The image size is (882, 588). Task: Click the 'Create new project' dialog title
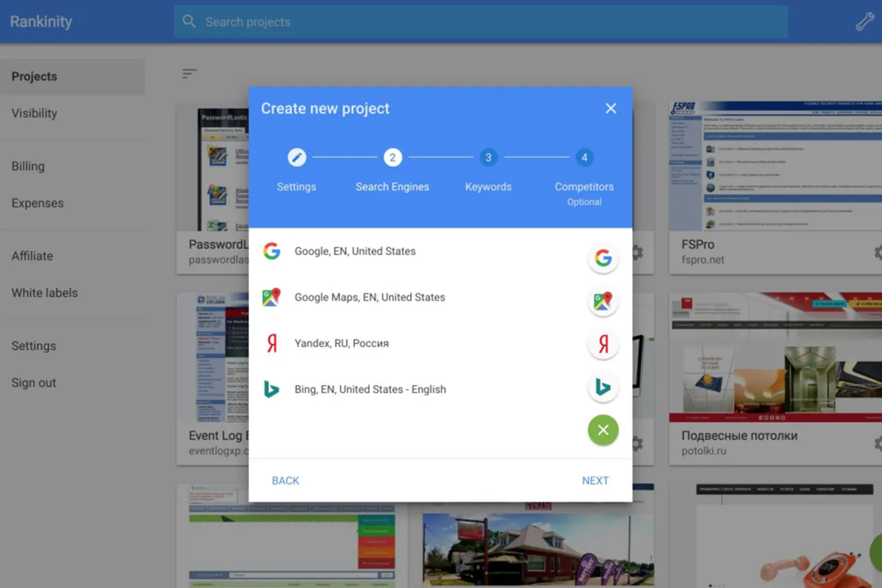click(x=326, y=109)
